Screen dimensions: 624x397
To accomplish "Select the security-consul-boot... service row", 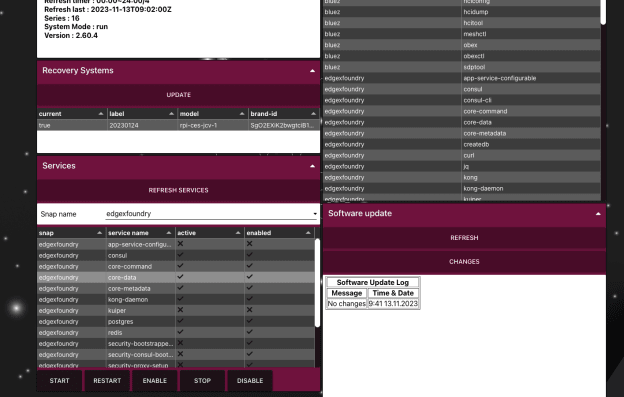I will [x=176, y=354].
